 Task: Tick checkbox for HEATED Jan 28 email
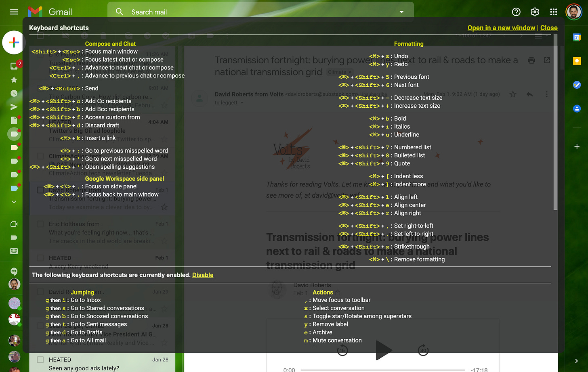[x=40, y=359]
